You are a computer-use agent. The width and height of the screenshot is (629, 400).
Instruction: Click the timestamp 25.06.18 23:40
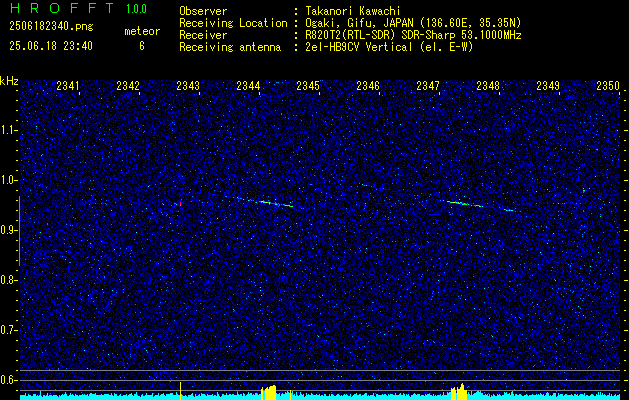tap(51, 46)
